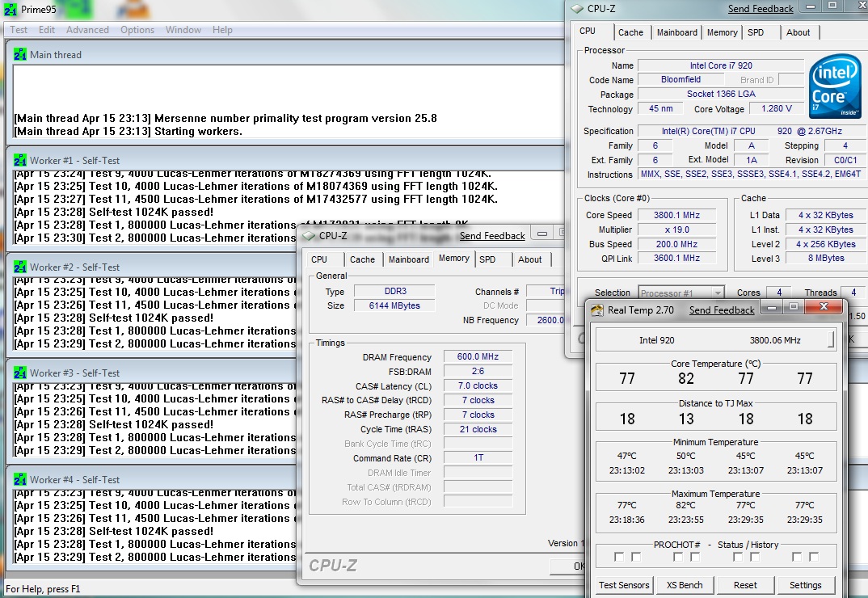Image resolution: width=868 pixels, height=598 pixels.
Task: Click the Bloomfield code name value
Action: (680, 80)
